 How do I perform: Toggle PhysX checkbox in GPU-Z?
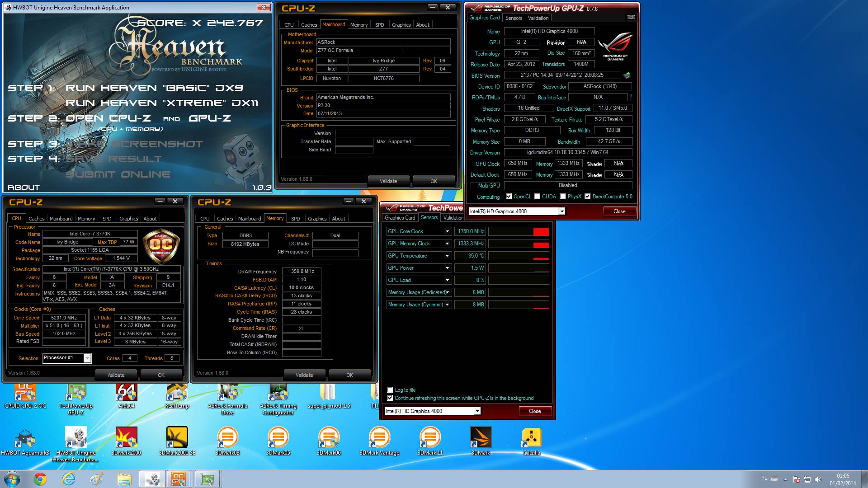click(x=563, y=197)
